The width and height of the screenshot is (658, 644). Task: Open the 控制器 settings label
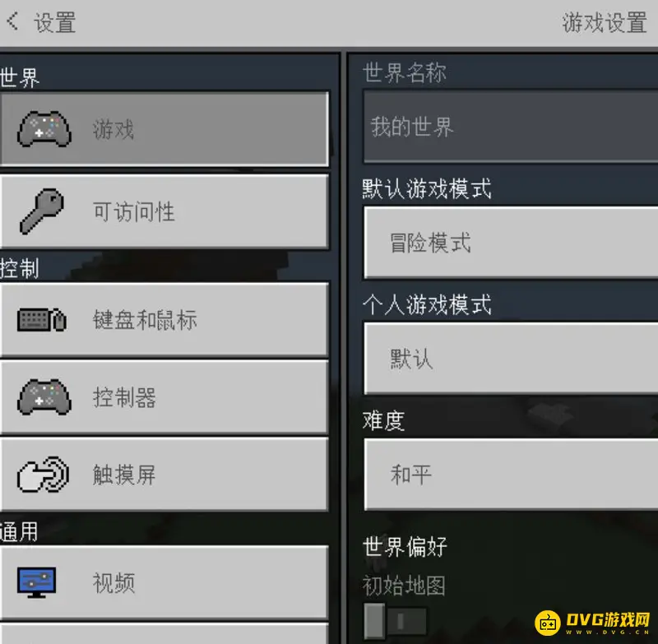124,397
